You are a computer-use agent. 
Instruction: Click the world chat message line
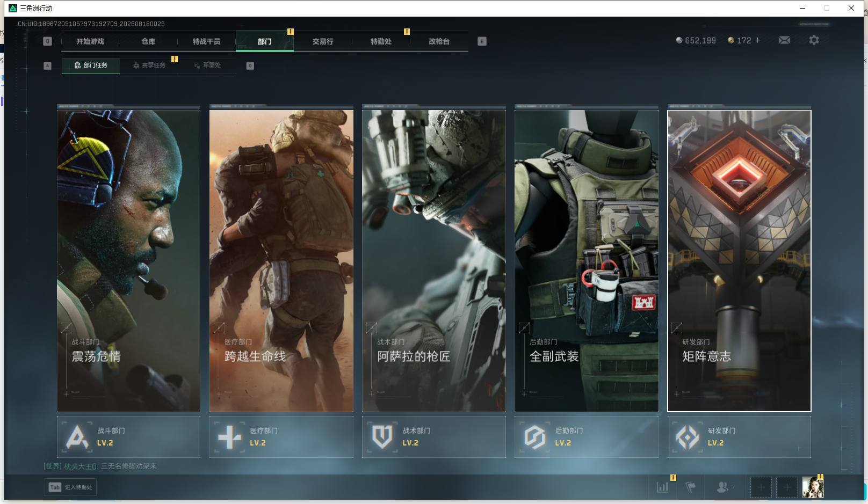pyautogui.click(x=100, y=466)
